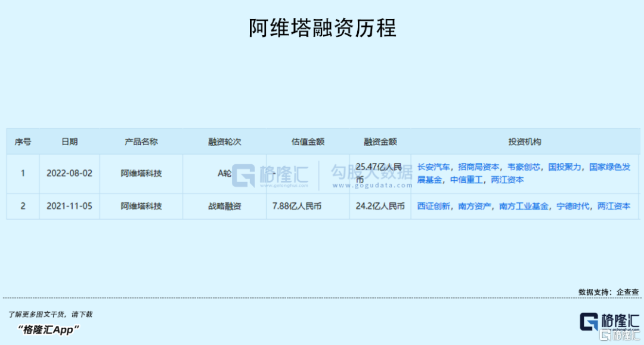Viewport: 644px width, 345px height.
Task: Select the A轮 financing round cell
Action: pyautogui.click(x=225, y=173)
